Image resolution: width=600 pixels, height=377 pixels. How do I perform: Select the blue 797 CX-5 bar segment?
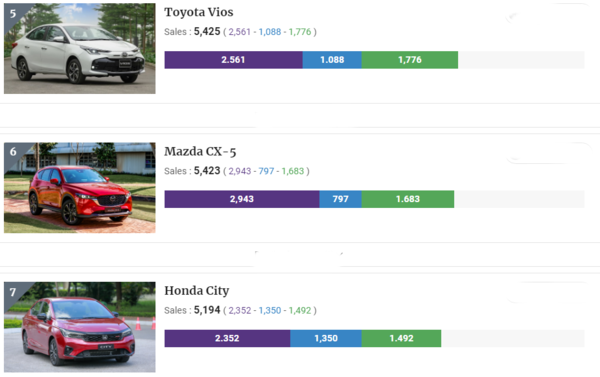[341, 199]
